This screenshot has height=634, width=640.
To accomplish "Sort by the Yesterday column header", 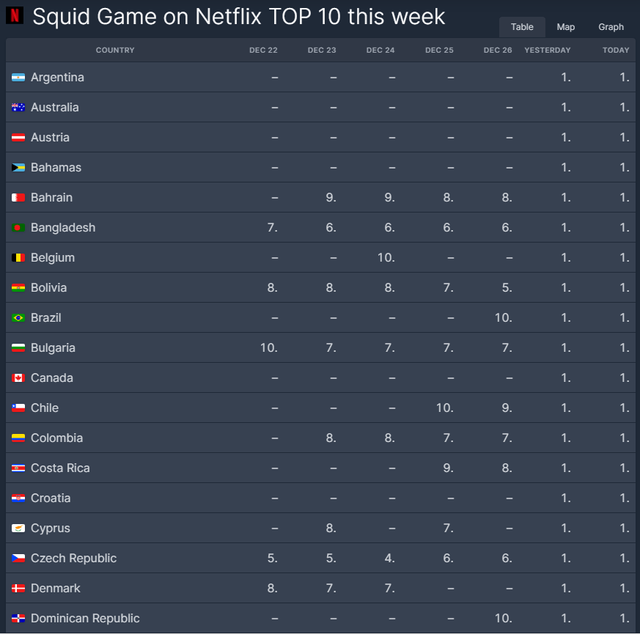I will click(x=548, y=50).
